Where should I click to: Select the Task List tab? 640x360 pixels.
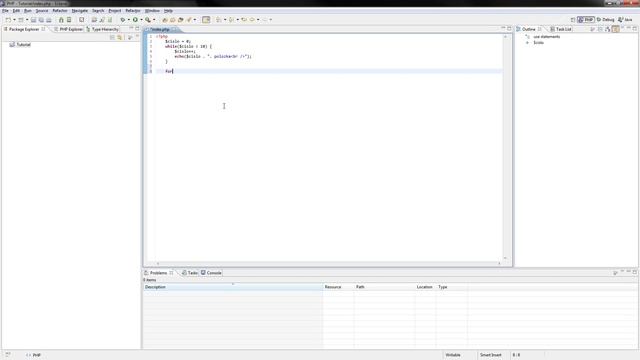pyautogui.click(x=561, y=29)
